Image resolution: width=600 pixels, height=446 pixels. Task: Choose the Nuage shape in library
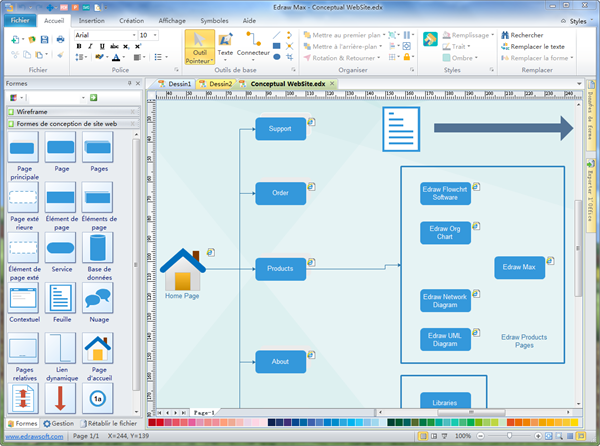[98, 298]
